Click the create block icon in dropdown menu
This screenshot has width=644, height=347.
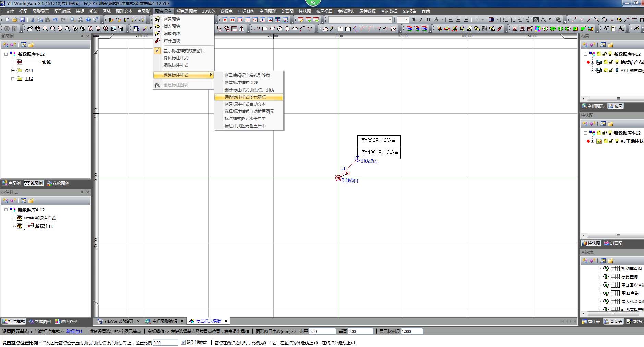tap(157, 19)
